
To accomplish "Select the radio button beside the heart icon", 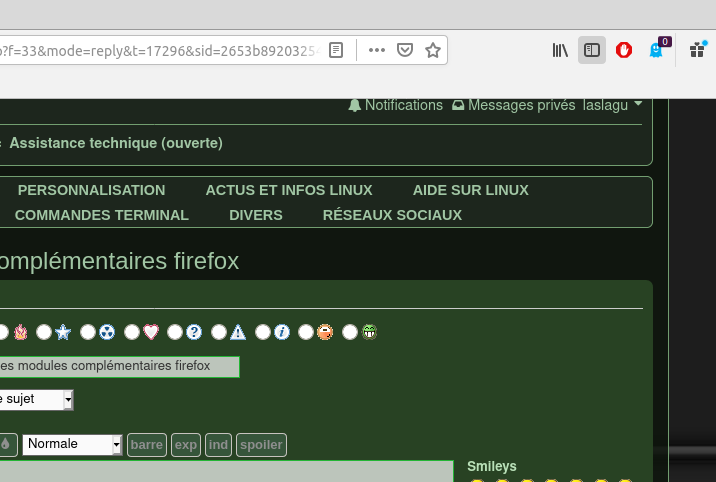I will click(x=132, y=332).
